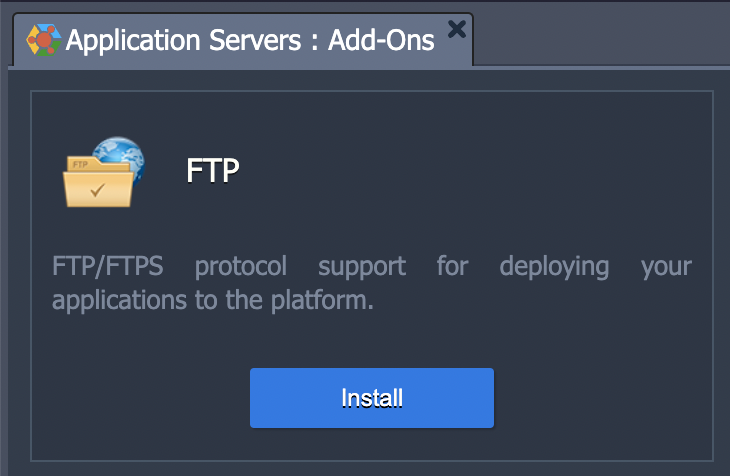Click the FTP folder add-on icon
730x476 pixels.
pos(104,172)
